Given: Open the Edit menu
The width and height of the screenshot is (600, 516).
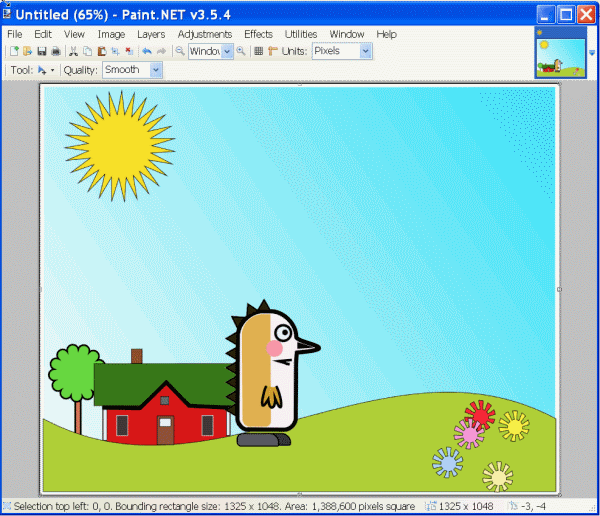Looking at the screenshot, I should [43, 34].
